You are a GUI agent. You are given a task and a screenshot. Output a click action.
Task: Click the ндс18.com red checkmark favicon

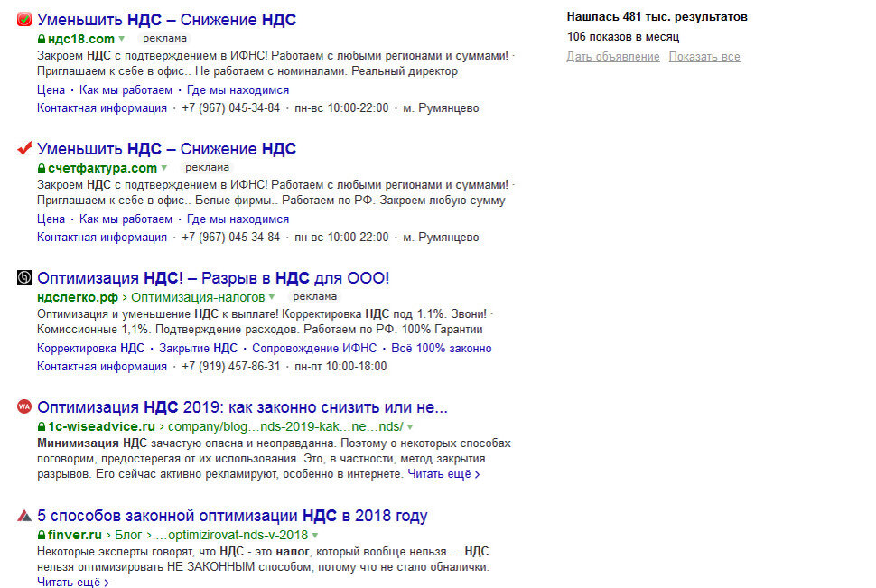pyautogui.click(x=24, y=20)
